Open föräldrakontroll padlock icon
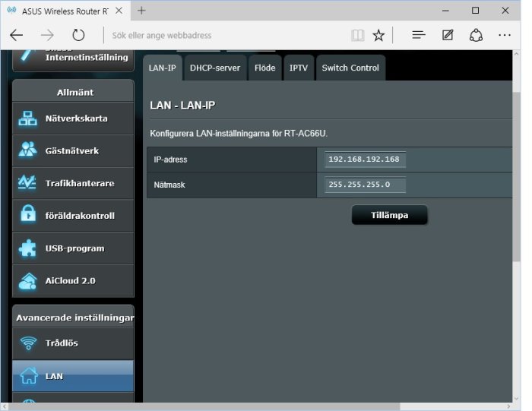 coord(28,214)
